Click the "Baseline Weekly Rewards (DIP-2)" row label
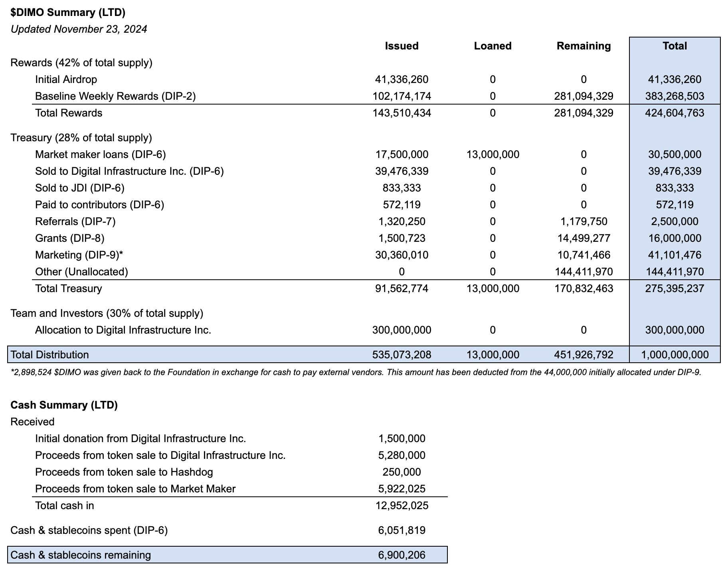 point(115,96)
